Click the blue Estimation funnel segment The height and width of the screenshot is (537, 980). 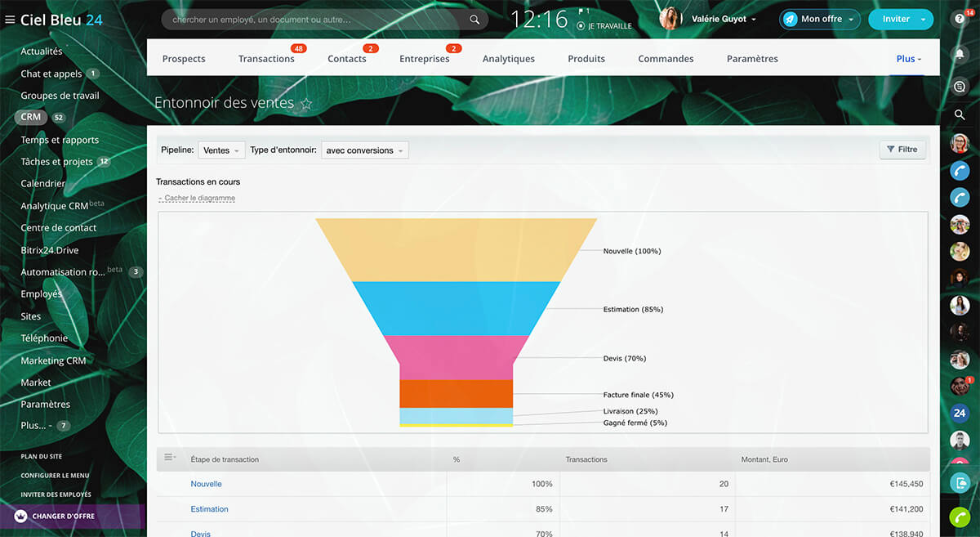[x=457, y=308]
